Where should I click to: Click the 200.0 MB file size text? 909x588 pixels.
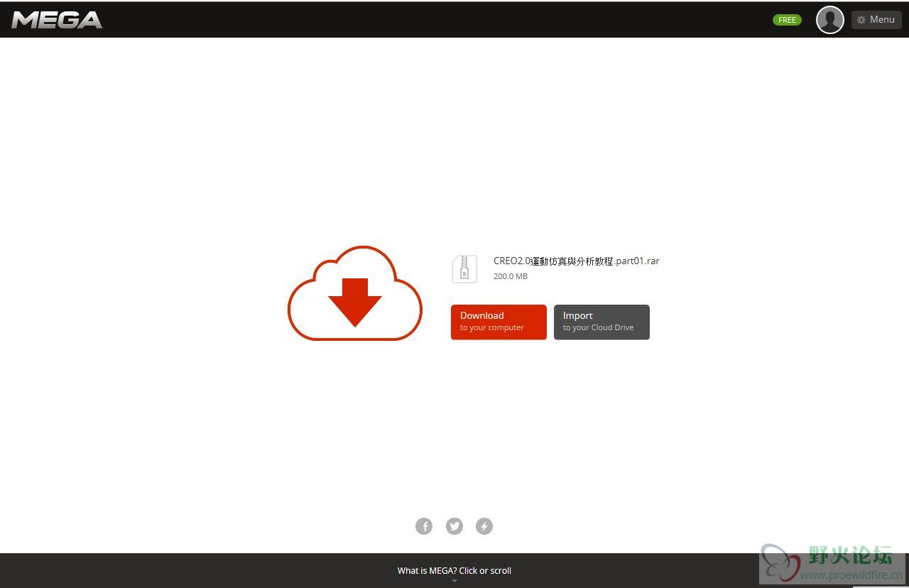pos(511,276)
